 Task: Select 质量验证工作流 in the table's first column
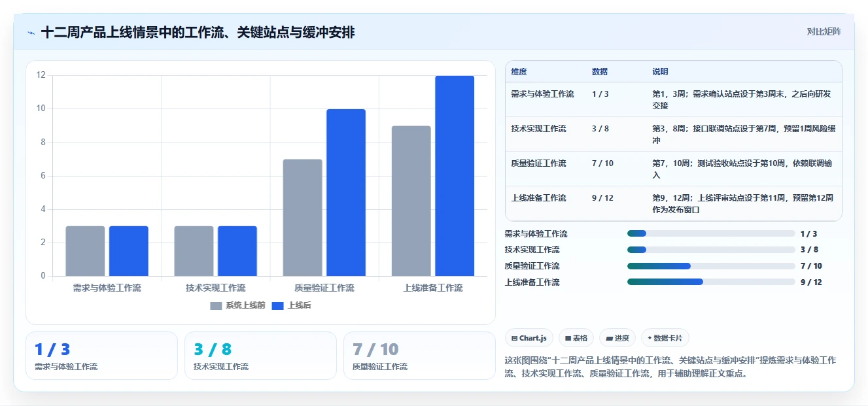(539, 163)
